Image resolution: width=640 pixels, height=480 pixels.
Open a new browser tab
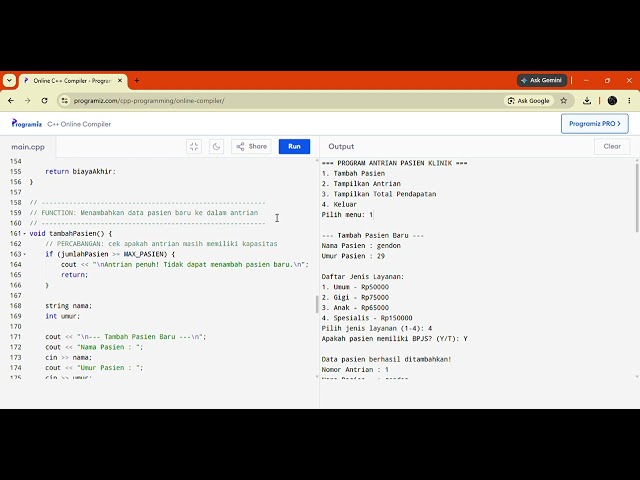click(x=137, y=81)
